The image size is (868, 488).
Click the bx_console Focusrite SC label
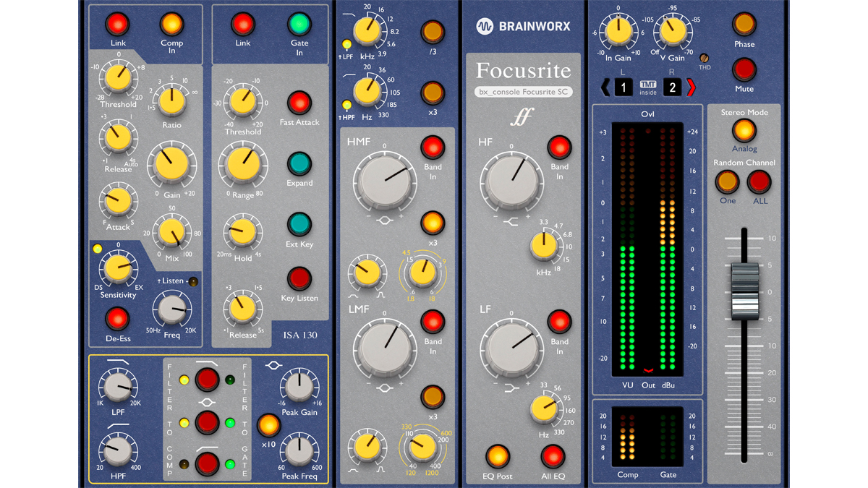pos(523,92)
